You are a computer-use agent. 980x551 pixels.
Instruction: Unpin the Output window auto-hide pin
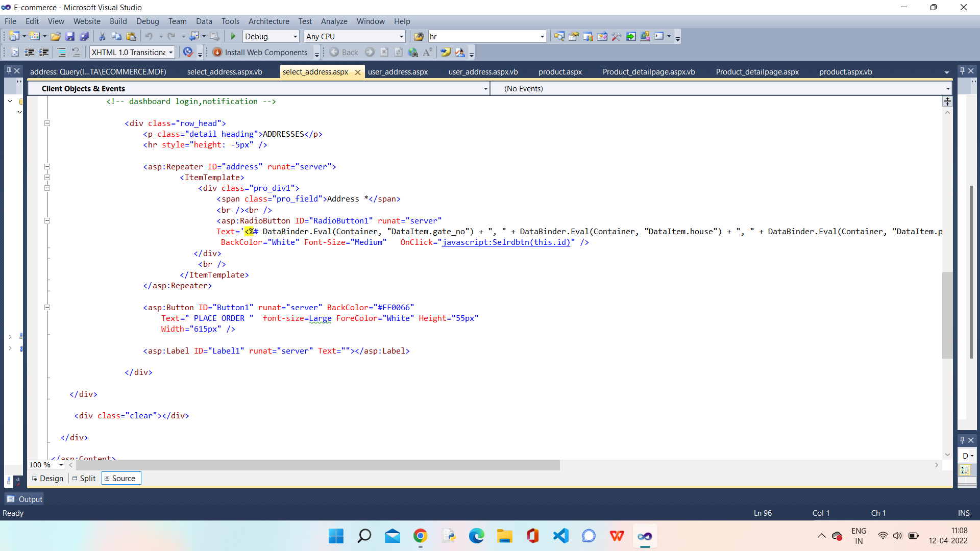[962, 440]
